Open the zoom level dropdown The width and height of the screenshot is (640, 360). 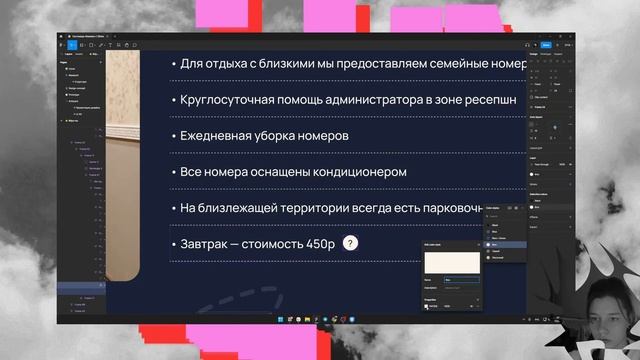coord(569,44)
